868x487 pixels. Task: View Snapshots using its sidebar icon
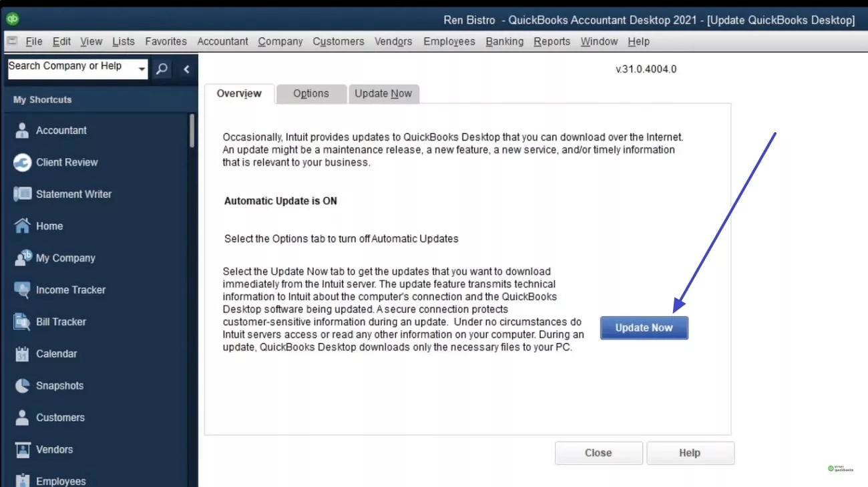point(23,386)
